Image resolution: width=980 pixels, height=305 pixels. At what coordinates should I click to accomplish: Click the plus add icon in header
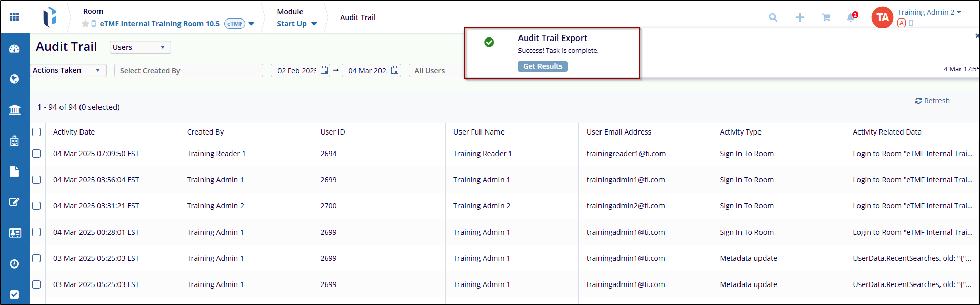coord(799,17)
